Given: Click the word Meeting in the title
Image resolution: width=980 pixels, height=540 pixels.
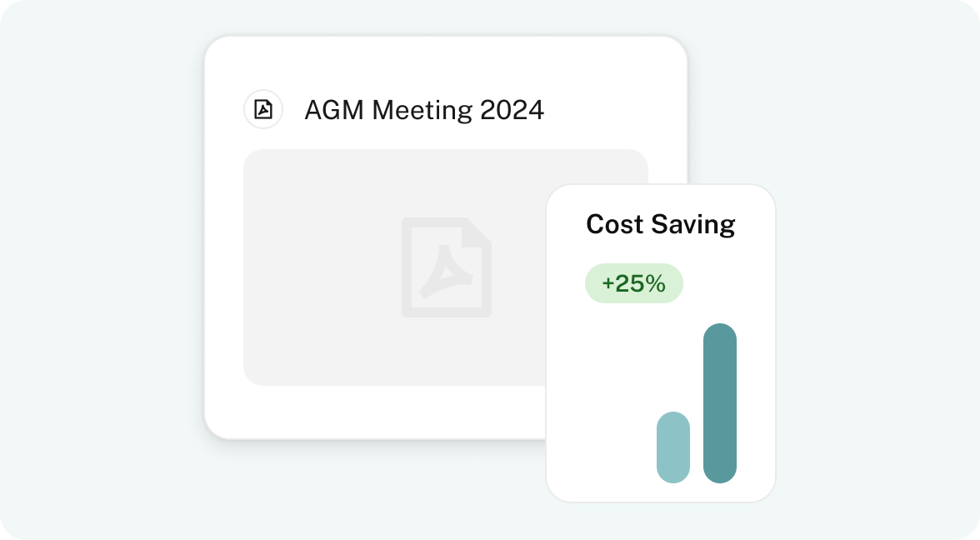Looking at the screenshot, I should pyautogui.click(x=422, y=110).
